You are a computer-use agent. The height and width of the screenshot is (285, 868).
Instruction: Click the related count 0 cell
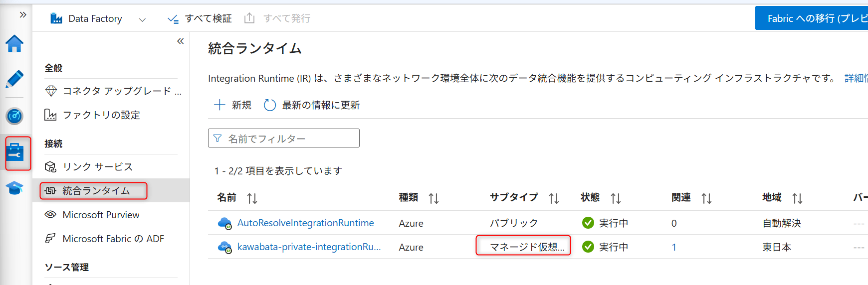coord(674,223)
